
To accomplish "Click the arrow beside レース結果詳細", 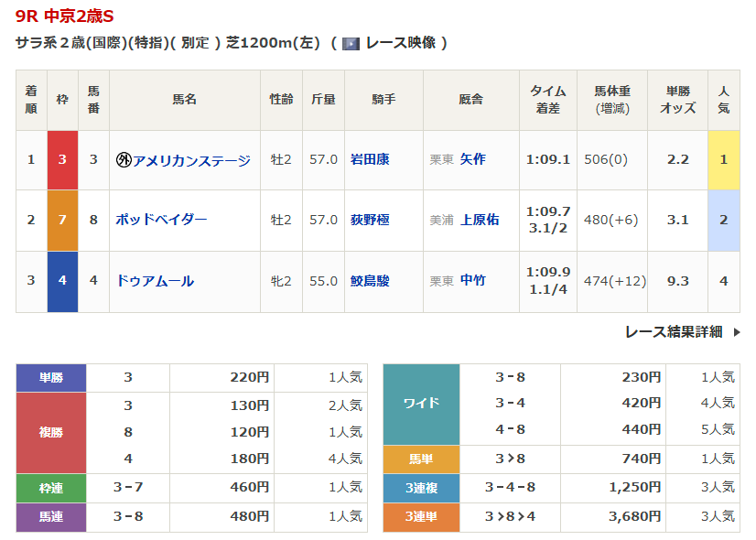I will 737,332.
